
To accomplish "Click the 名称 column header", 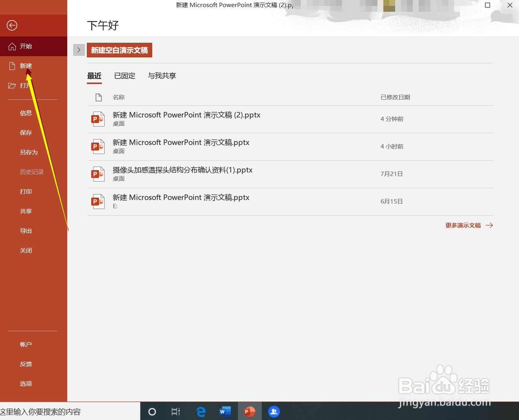I will pyautogui.click(x=119, y=97).
